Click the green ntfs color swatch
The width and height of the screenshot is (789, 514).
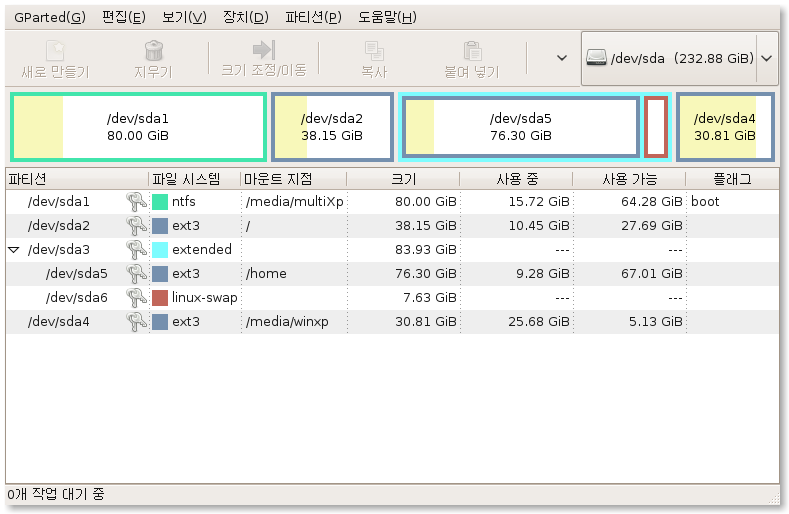tap(160, 202)
